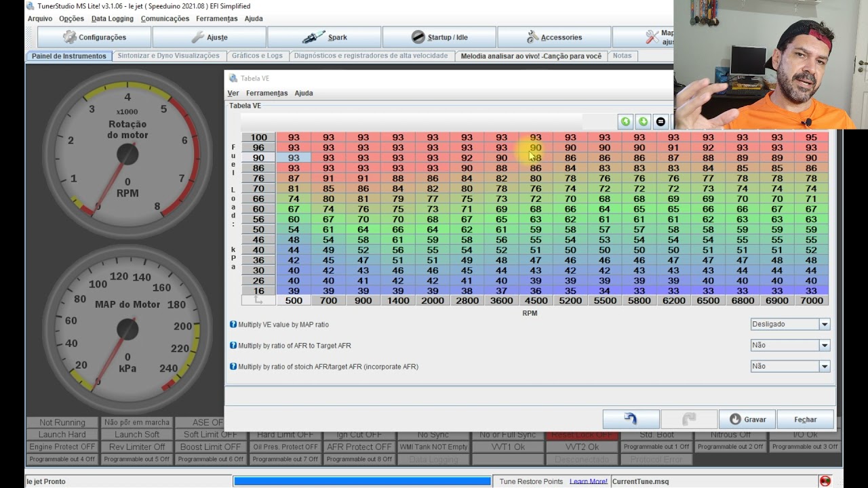Open the Ajuda menu in main window
Image resolution: width=868 pixels, height=488 pixels.
[254, 19]
